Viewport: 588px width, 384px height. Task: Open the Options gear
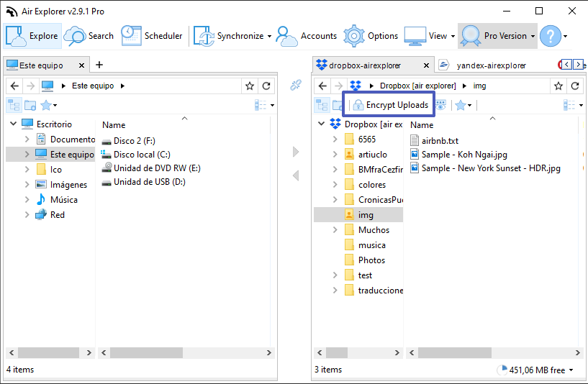(371, 36)
